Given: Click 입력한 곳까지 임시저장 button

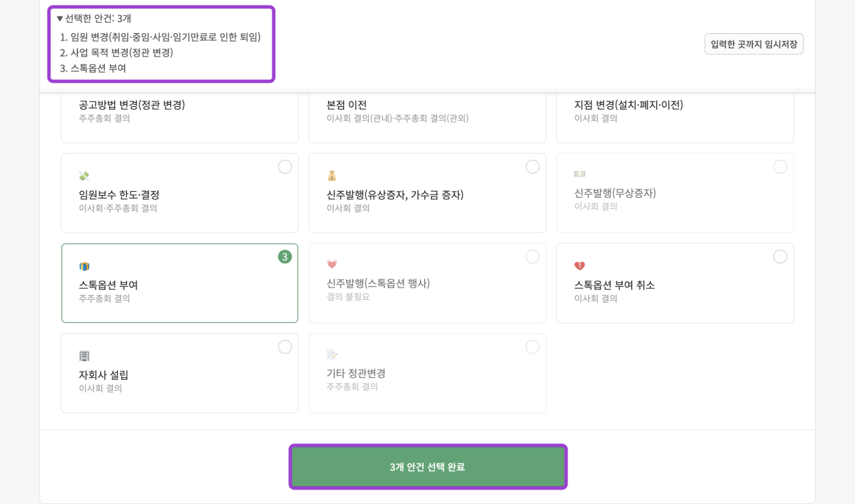Looking at the screenshot, I should point(754,44).
